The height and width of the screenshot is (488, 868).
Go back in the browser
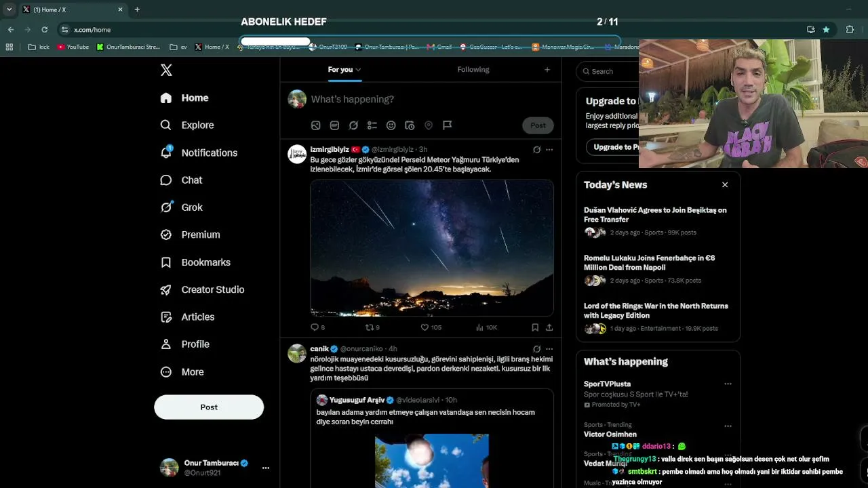pos(11,30)
